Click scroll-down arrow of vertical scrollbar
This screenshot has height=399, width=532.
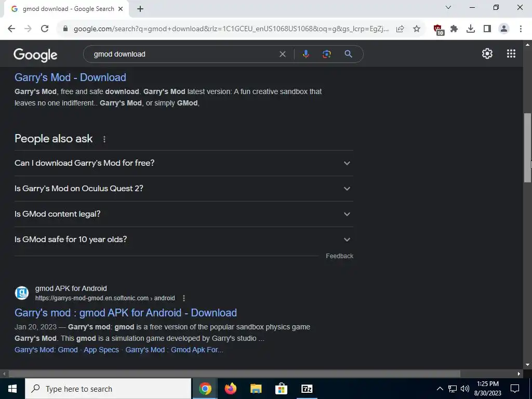[x=527, y=365]
